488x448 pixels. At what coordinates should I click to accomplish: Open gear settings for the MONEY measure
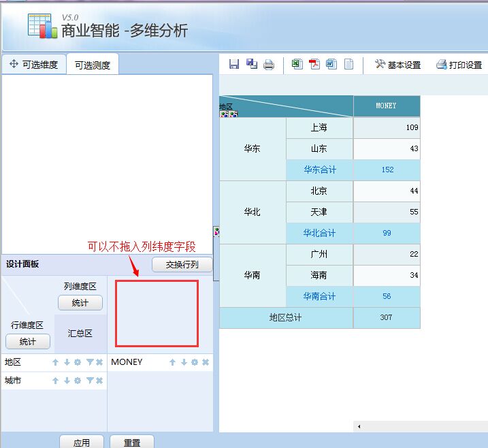pyautogui.click(x=195, y=362)
